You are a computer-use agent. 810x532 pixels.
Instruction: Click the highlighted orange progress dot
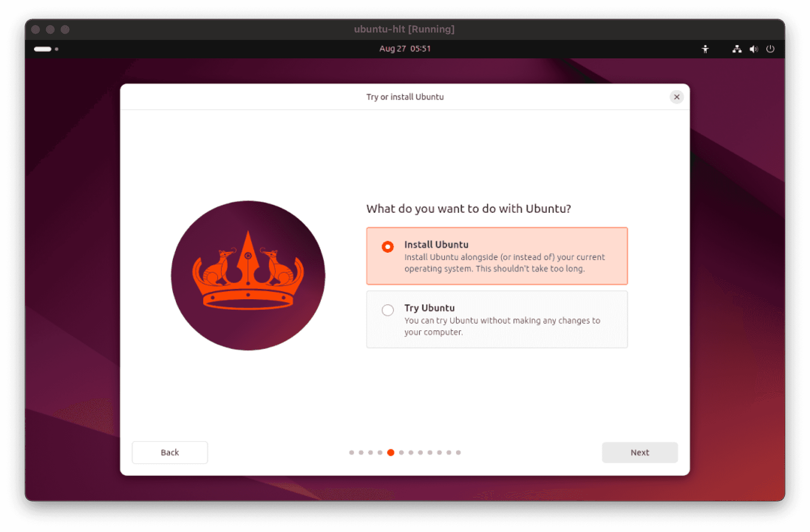(391, 452)
